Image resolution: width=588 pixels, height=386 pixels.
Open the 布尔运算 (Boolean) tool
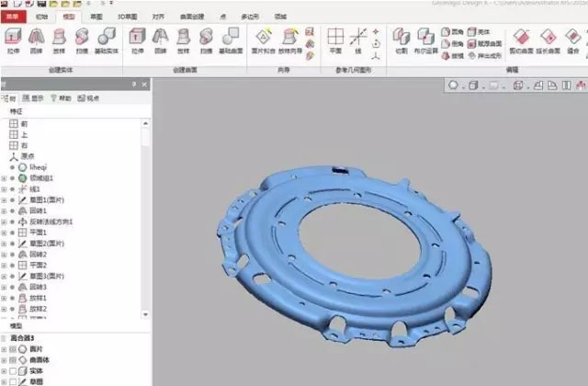click(x=424, y=40)
